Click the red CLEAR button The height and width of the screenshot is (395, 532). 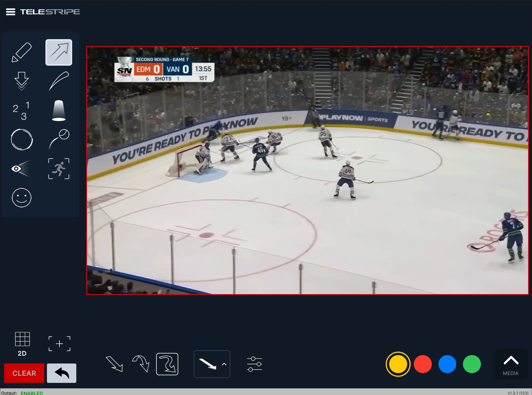(x=24, y=373)
